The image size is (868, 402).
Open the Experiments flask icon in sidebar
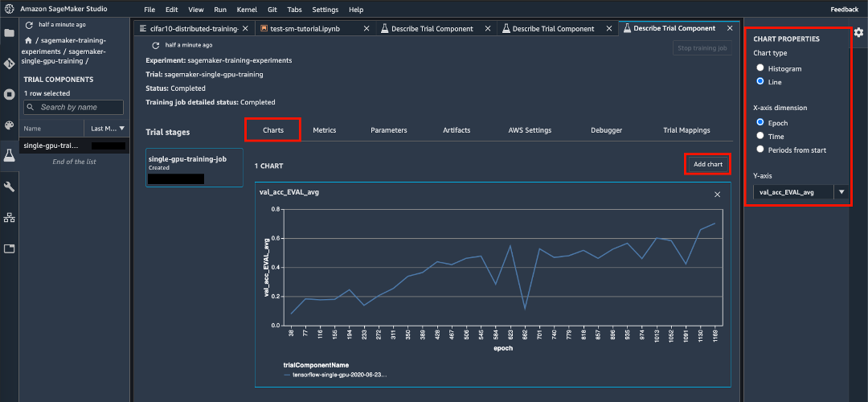9,156
